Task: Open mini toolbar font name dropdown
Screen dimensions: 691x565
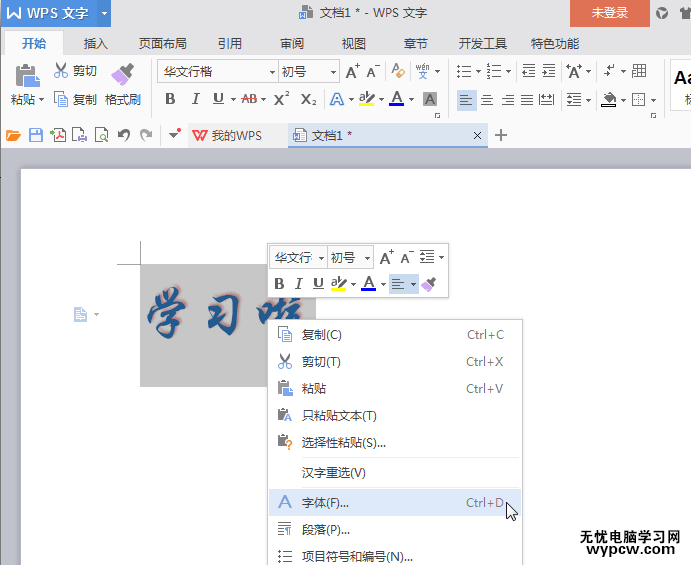Action: (x=321, y=258)
